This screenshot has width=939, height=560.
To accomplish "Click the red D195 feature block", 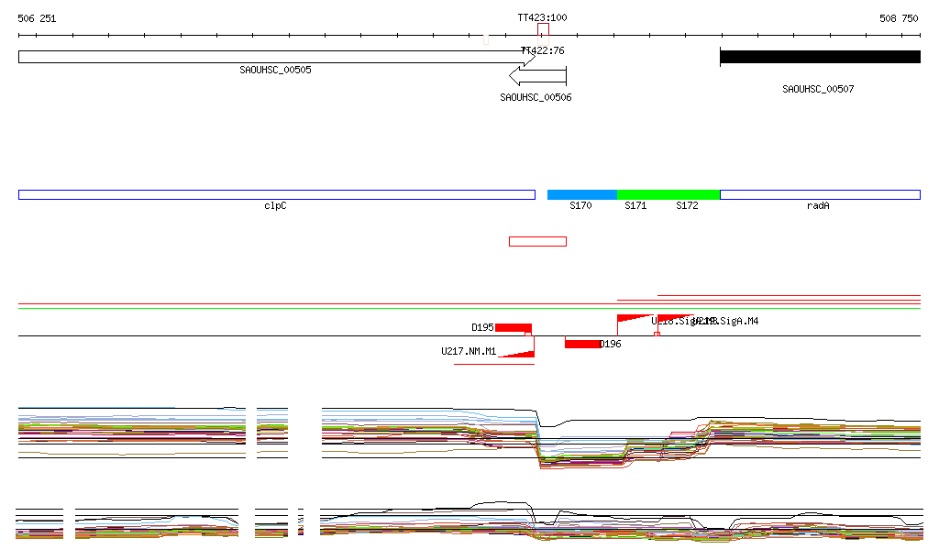I will pyautogui.click(x=514, y=328).
